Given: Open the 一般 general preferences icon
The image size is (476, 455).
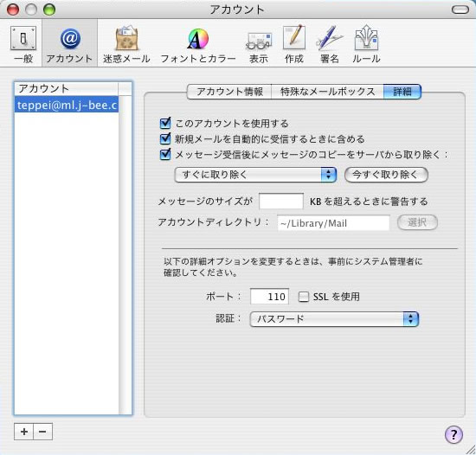Looking at the screenshot, I should 23,38.
